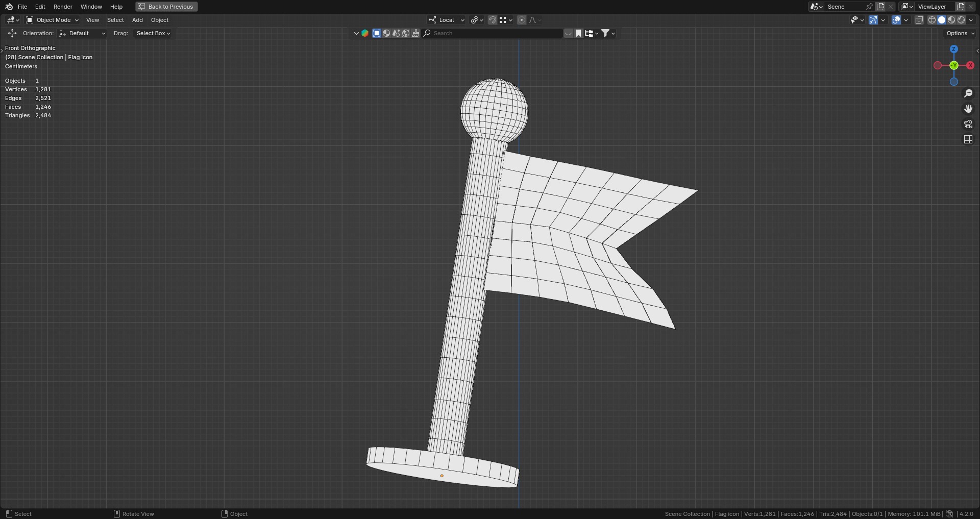Open the Orientation Default dropdown

[x=82, y=33]
